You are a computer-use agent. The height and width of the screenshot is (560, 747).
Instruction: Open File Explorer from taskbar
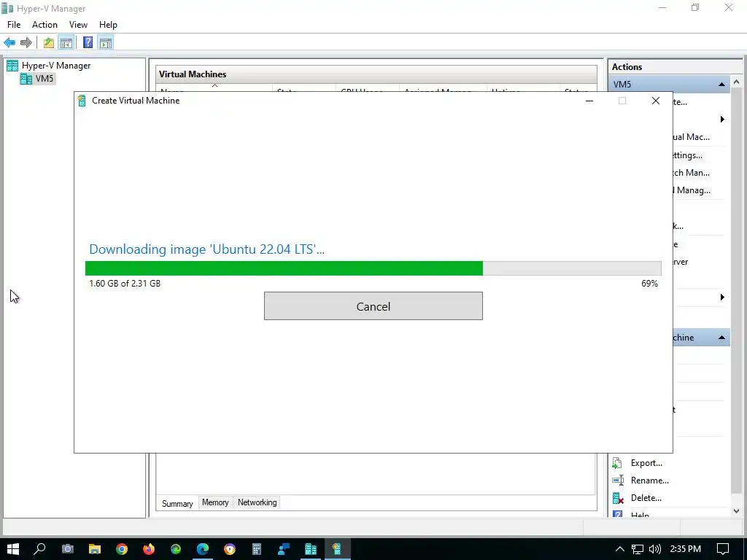pos(95,549)
